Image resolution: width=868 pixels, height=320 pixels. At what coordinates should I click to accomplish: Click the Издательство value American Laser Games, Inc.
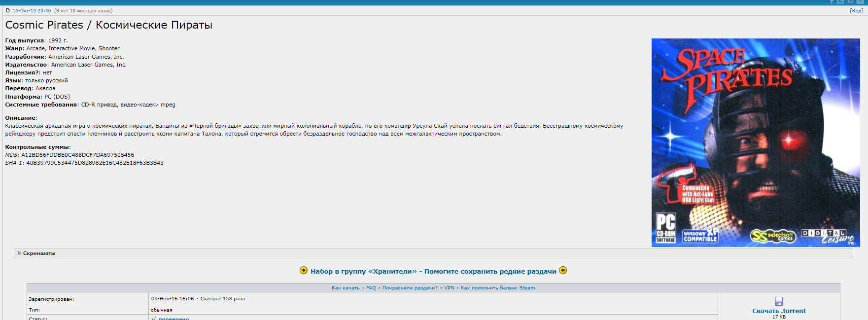[89, 65]
